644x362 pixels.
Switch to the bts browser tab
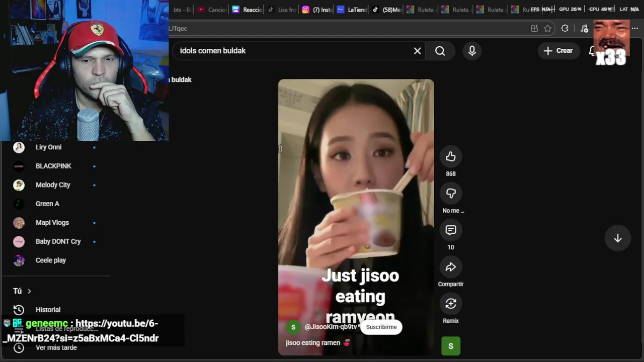coord(182,10)
